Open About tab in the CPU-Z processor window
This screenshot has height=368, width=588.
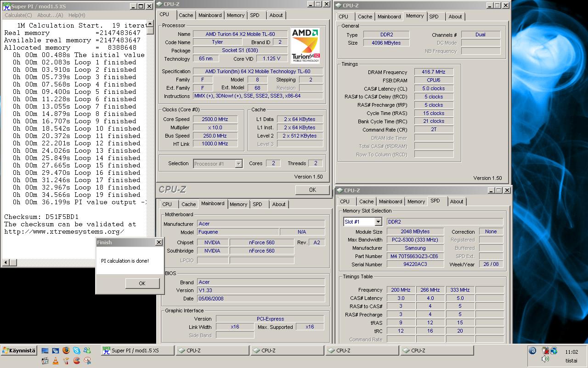click(276, 15)
